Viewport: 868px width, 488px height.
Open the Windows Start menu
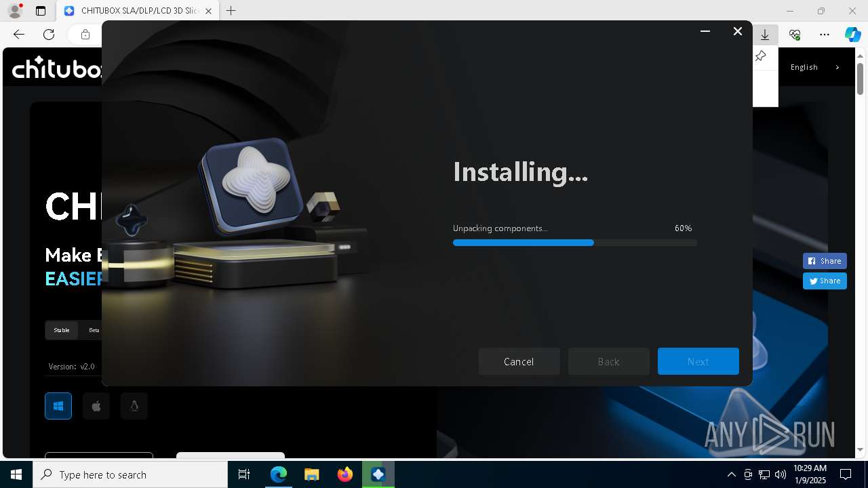tap(16, 474)
